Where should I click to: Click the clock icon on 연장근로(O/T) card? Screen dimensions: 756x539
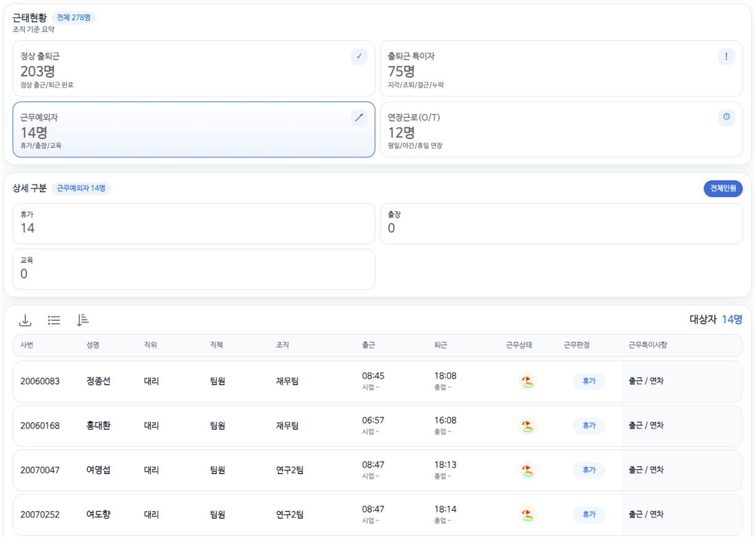coord(726,117)
